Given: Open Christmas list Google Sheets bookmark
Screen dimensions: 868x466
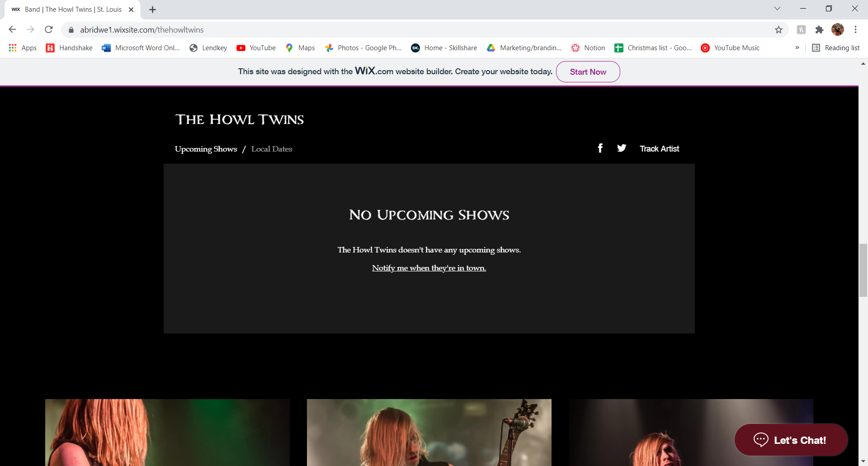Looking at the screenshot, I should [x=653, y=48].
